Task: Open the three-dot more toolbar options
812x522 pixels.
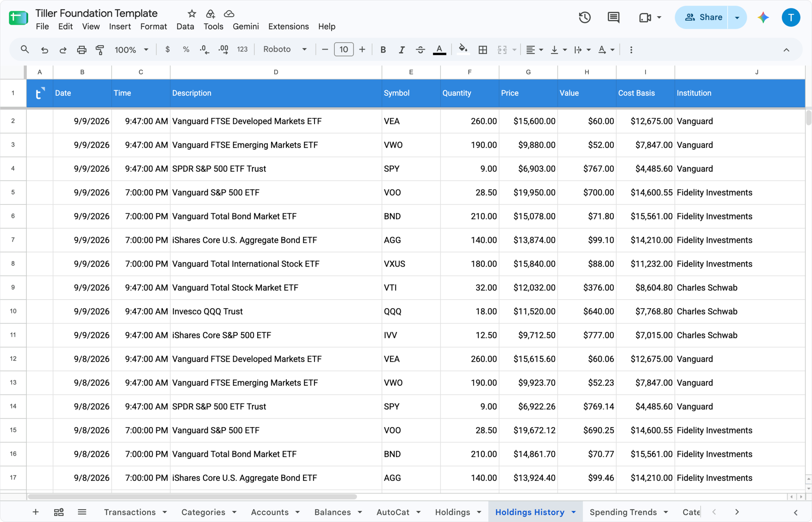Action: click(x=631, y=49)
